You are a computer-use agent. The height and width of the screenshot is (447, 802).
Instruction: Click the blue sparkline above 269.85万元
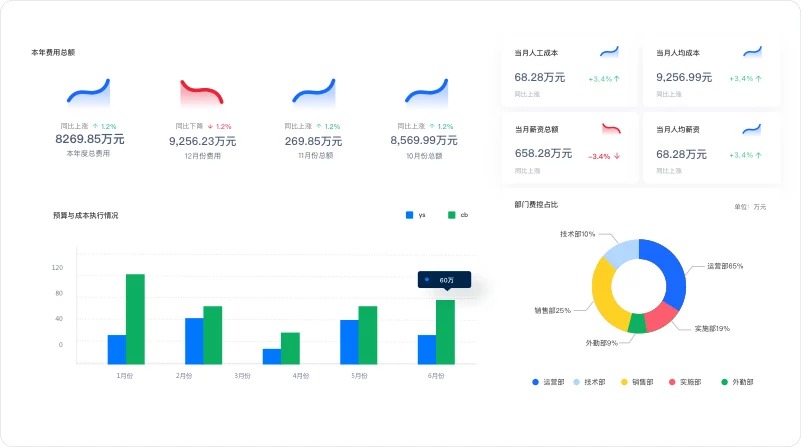(x=314, y=93)
